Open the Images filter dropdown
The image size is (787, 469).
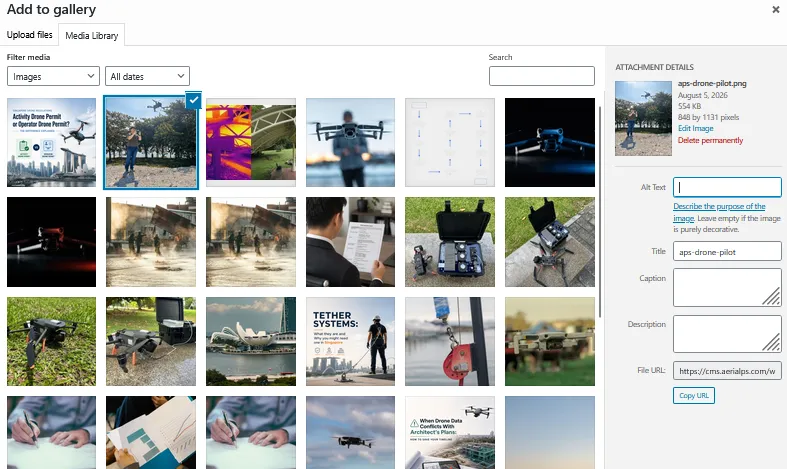click(x=53, y=76)
